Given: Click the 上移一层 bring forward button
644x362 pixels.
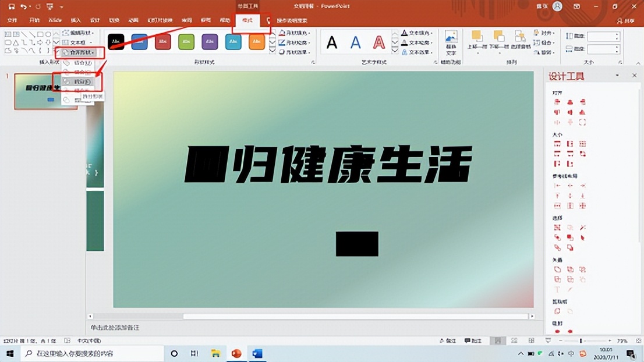Looking at the screenshot, I should click(477, 42).
